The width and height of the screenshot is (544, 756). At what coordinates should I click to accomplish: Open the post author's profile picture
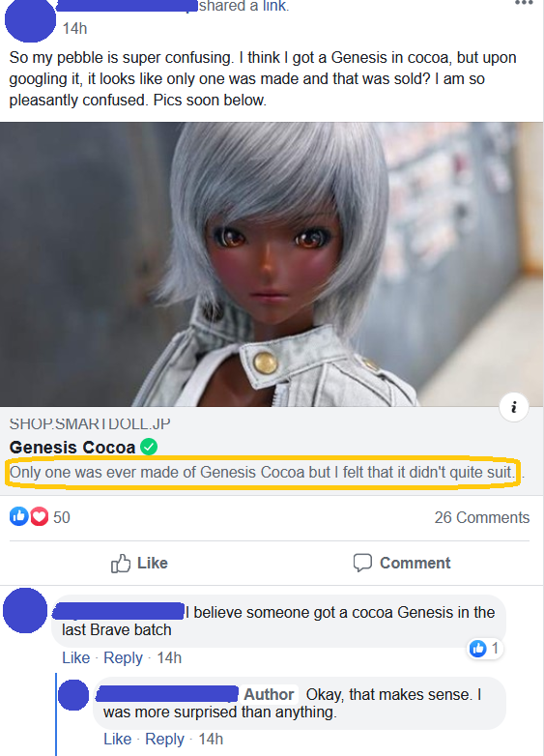point(30,19)
